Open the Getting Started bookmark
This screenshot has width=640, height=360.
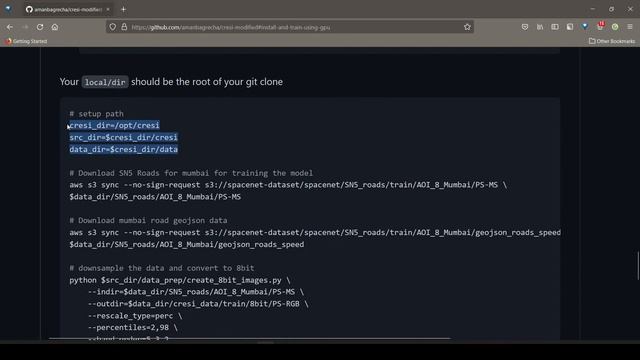(x=26, y=41)
